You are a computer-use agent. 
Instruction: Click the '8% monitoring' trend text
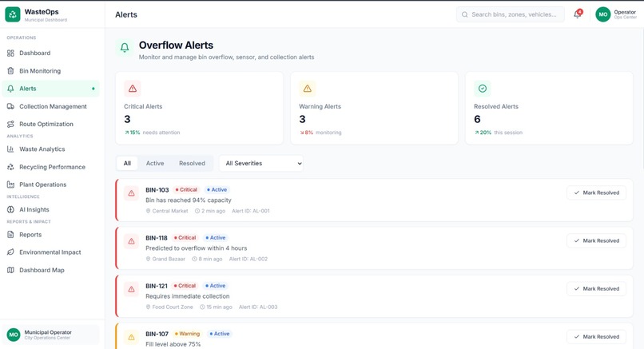(320, 133)
